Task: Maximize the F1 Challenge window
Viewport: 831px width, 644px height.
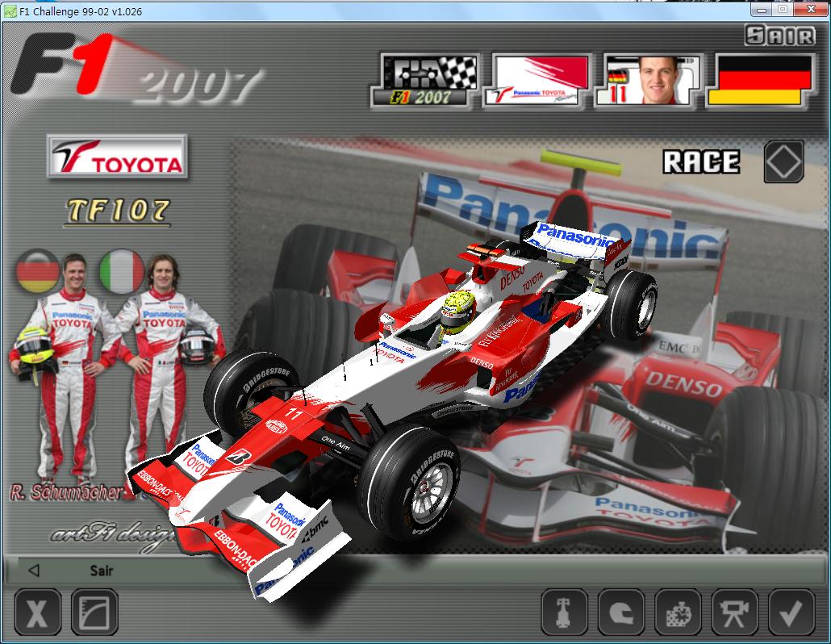Action: pyautogui.click(x=783, y=10)
